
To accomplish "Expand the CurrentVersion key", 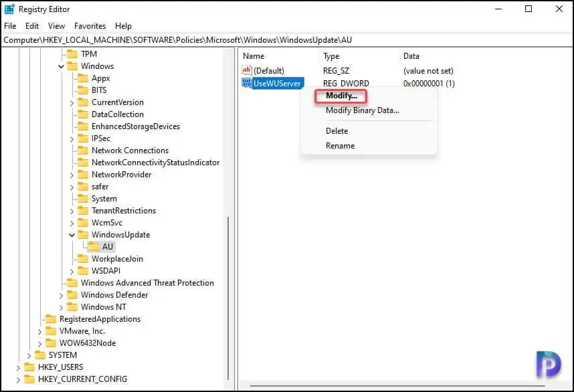I will point(72,103).
